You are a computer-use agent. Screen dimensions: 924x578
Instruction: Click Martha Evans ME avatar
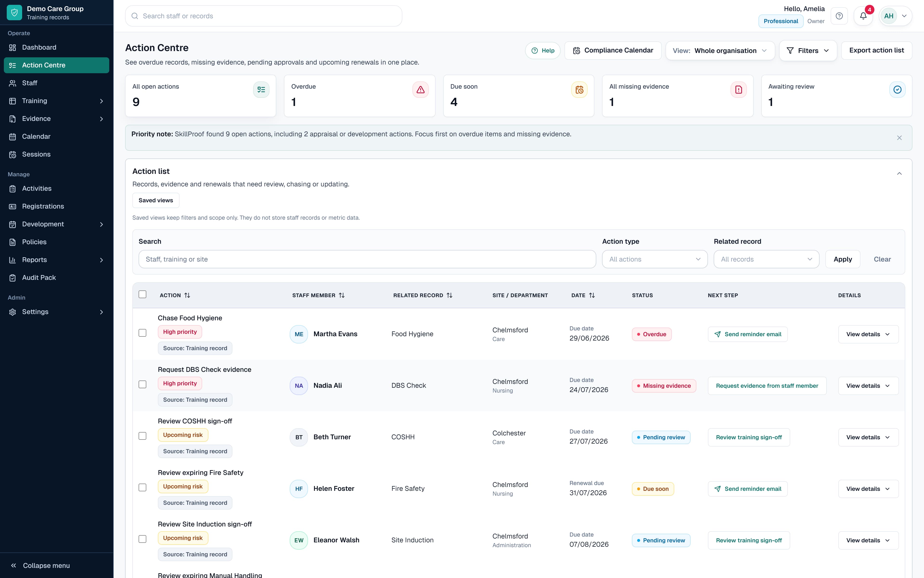[299, 334]
